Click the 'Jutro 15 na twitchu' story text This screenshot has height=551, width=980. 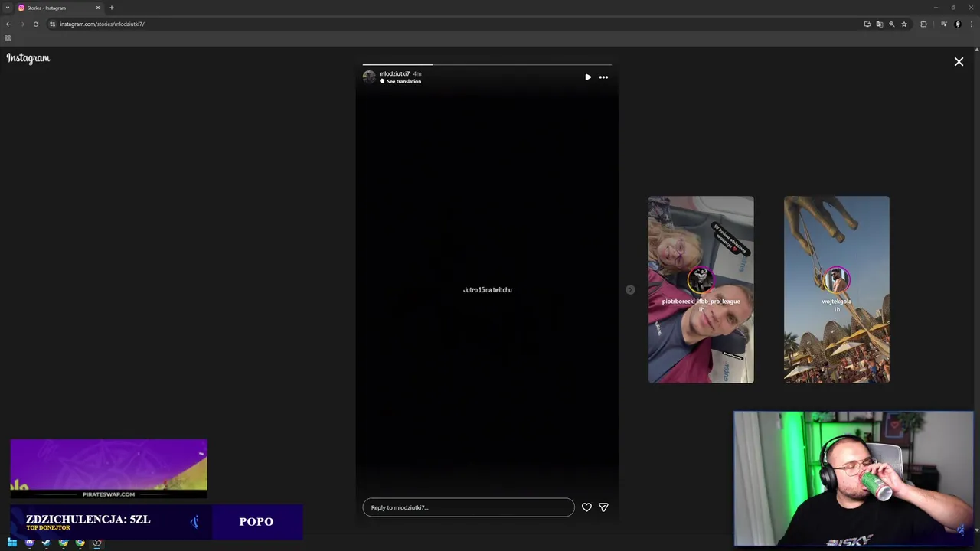[x=487, y=290]
